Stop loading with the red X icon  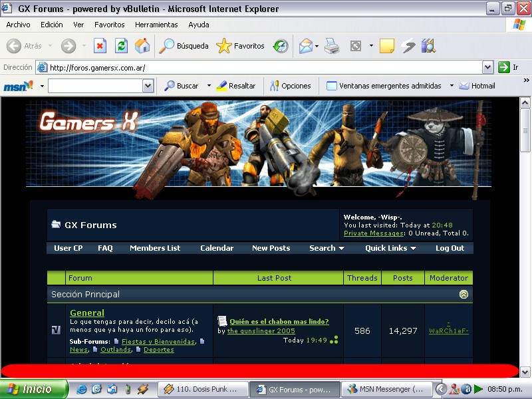[x=100, y=46]
